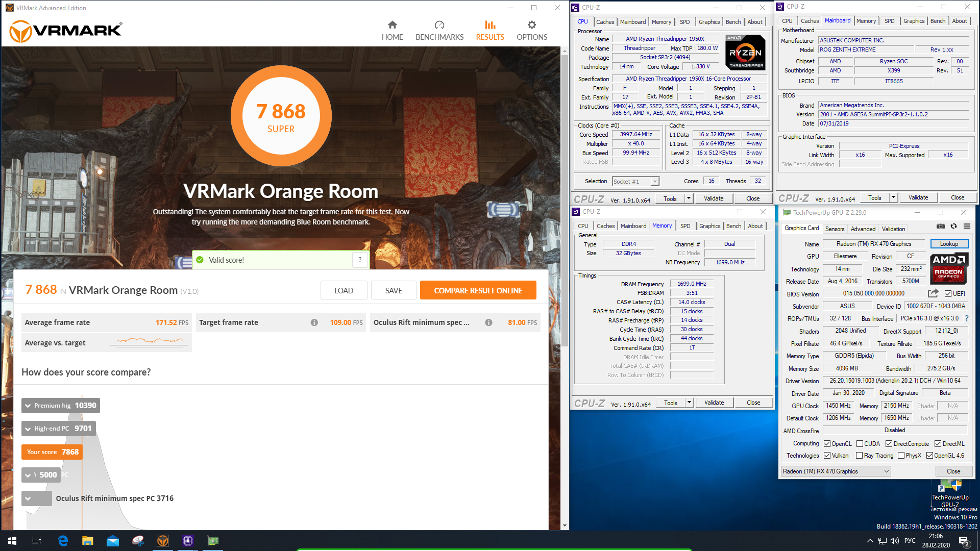
Task: Toggle the DirectML checkbox
Action: 938,444
